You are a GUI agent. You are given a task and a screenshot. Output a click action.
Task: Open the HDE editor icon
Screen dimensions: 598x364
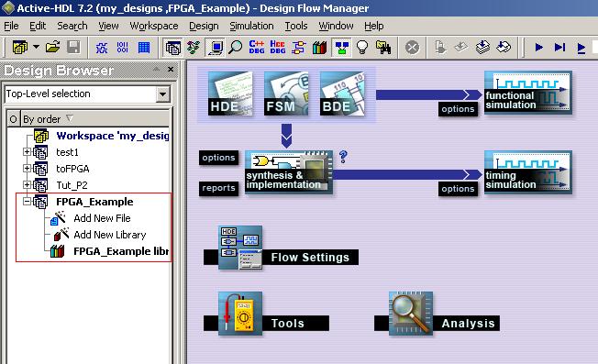pyautogui.click(x=230, y=94)
